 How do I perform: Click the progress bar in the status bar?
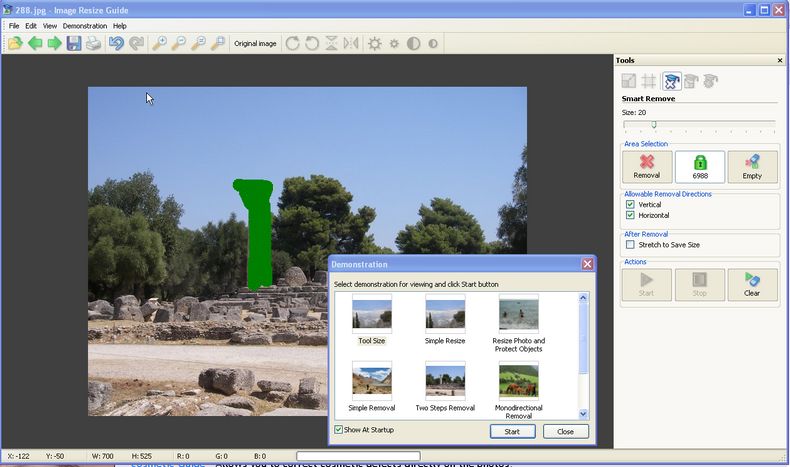[x=358, y=456]
